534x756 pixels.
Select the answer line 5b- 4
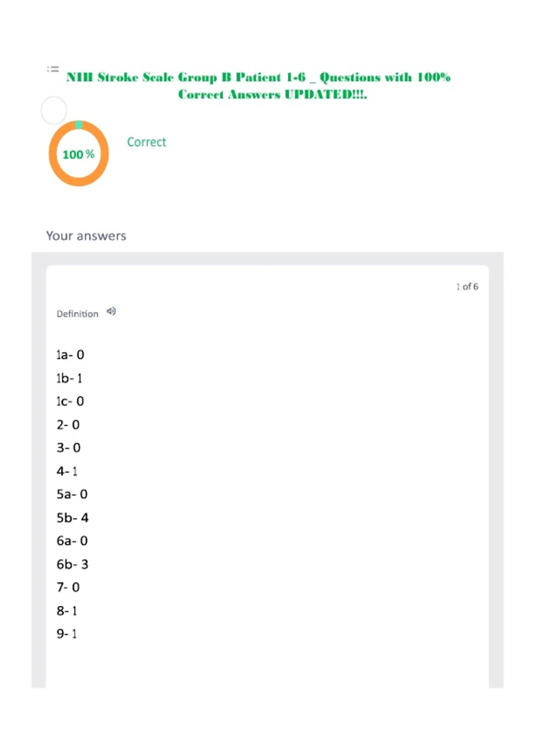73,518
